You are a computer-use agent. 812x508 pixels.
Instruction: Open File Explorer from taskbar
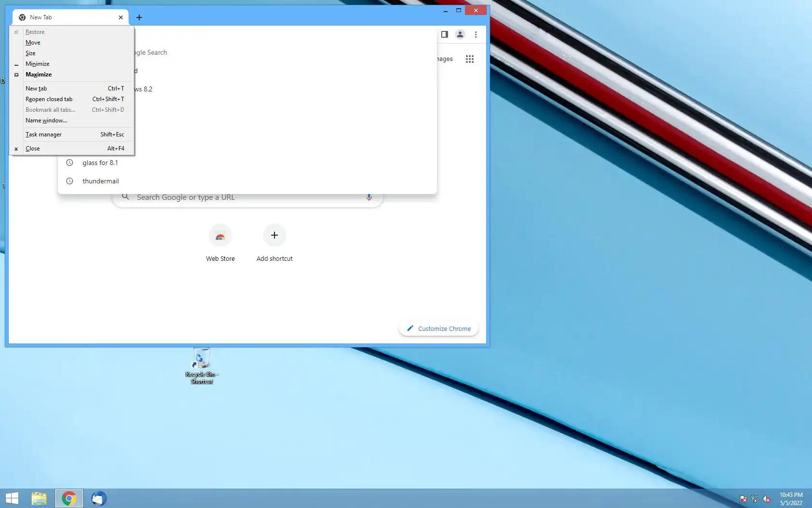(39, 498)
